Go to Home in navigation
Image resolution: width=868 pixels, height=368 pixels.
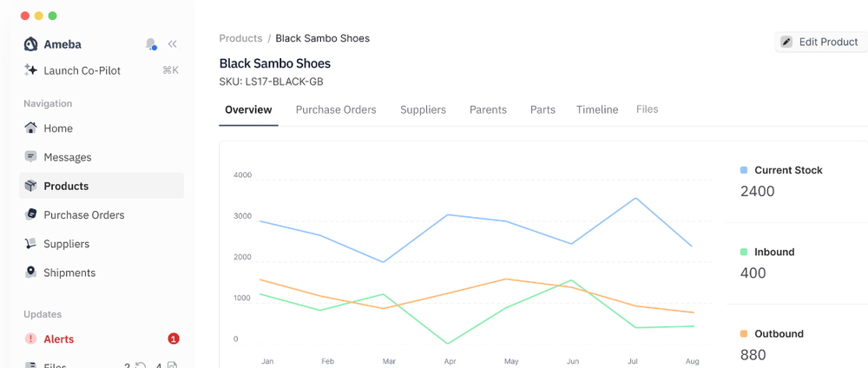tap(58, 128)
